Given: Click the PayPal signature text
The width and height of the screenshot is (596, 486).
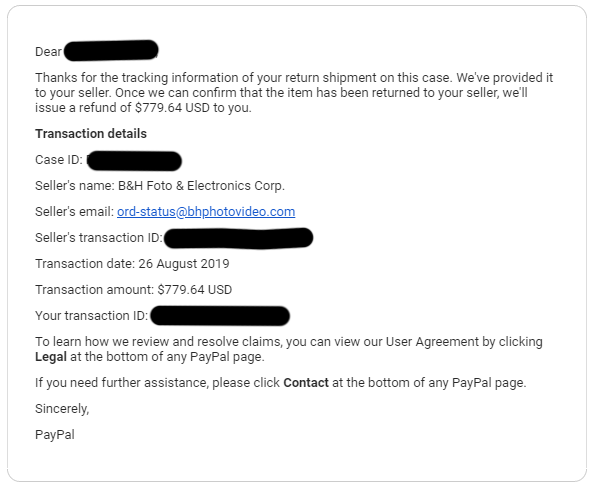Looking at the screenshot, I should [55, 435].
